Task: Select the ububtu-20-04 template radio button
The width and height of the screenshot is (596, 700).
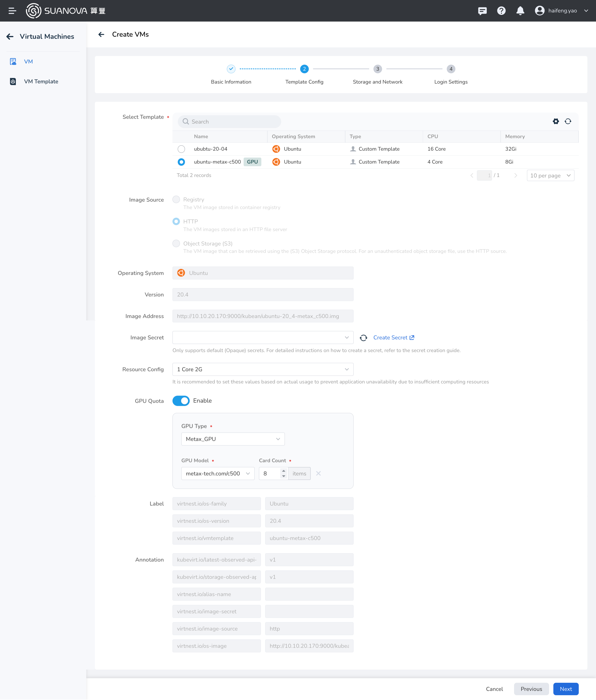Action: pos(181,149)
